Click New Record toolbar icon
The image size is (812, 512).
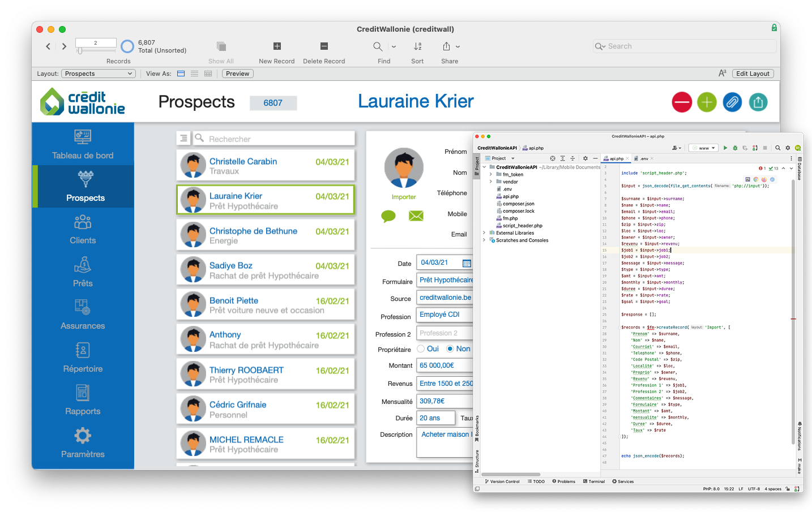pyautogui.click(x=277, y=46)
